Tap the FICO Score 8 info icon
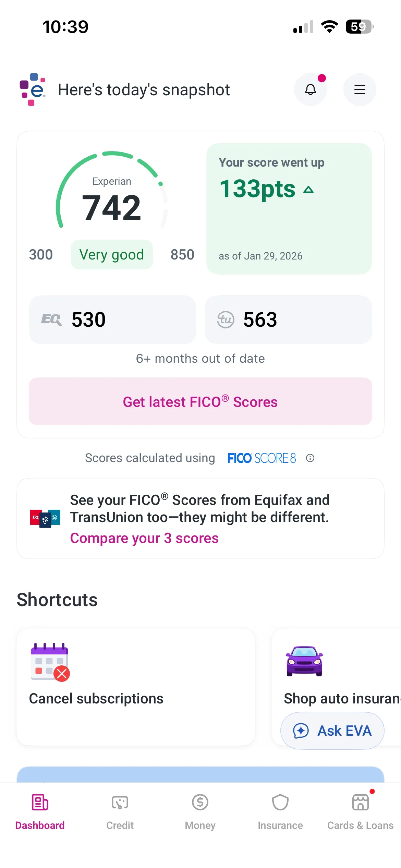Viewport: 401px width, 868px height. 310,458
